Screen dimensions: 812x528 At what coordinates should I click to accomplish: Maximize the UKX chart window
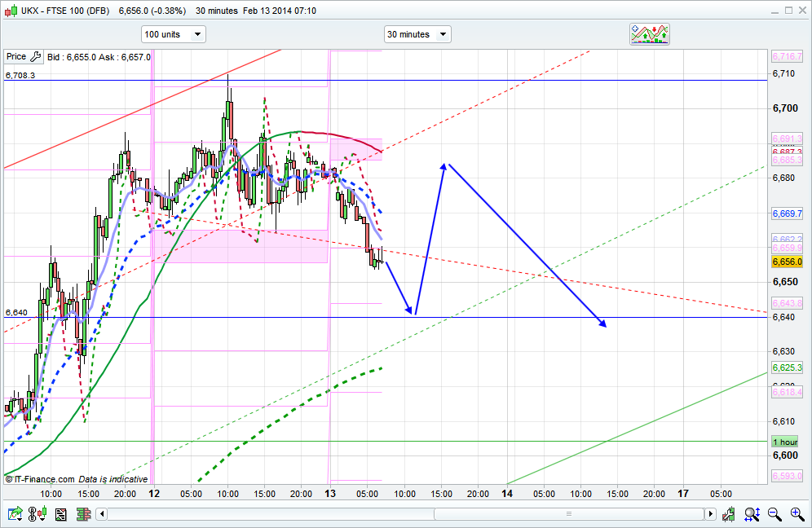pyautogui.click(x=788, y=11)
